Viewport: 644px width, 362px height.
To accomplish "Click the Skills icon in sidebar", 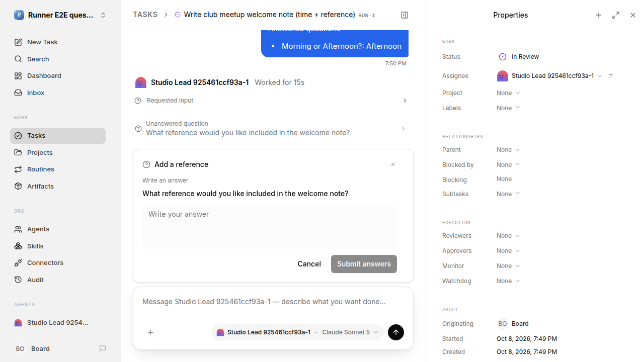I will point(18,246).
